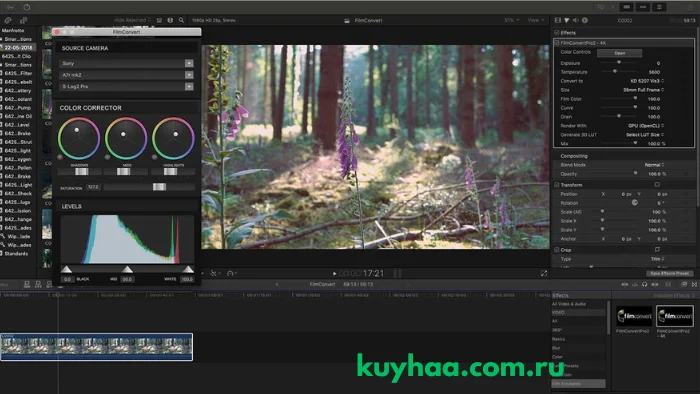700x394 pixels.
Task: Click the Save Effects Preset button
Action: [669, 273]
